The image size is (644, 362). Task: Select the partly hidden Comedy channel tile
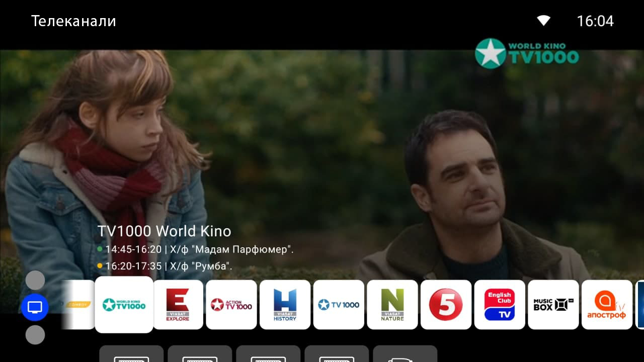coord(78,305)
